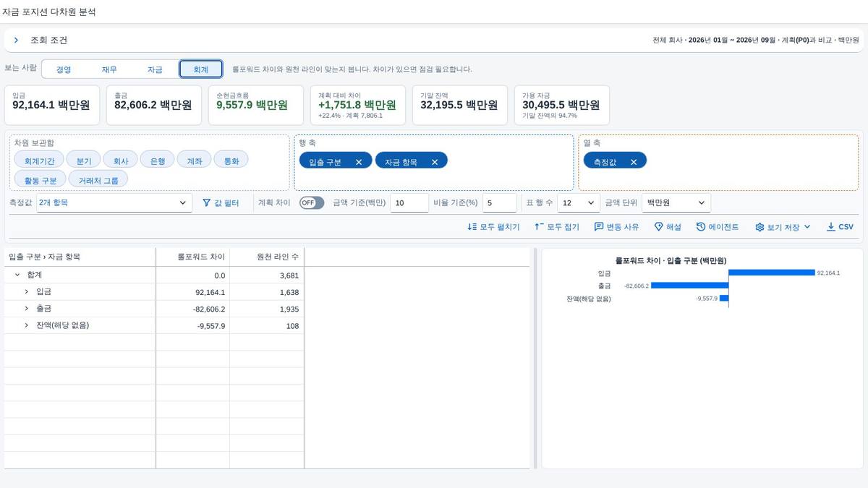Image resolution: width=868 pixels, height=488 pixels.
Task: Click the 활동 구분 dimension chip
Action: 41,180
